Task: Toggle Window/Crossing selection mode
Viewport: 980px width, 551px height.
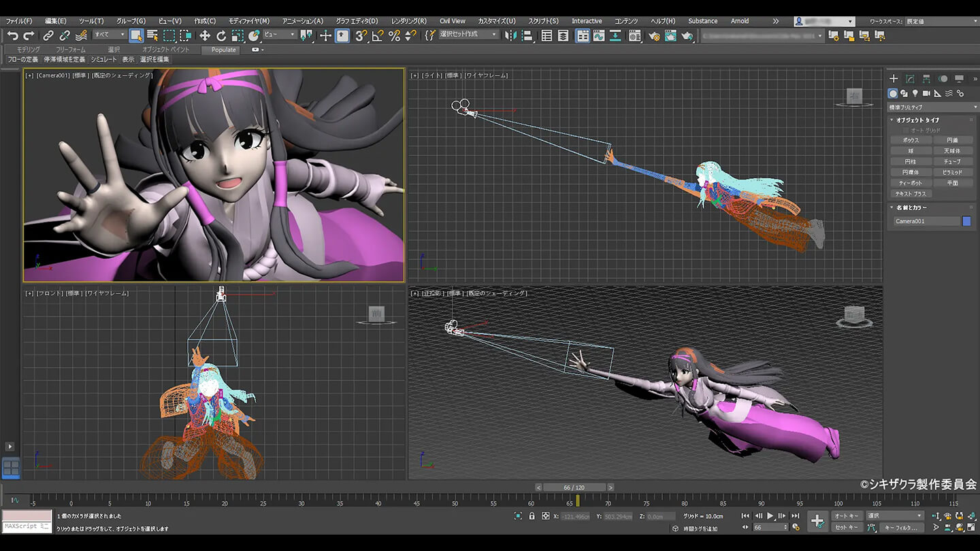Action: click(x=185, y=35)
